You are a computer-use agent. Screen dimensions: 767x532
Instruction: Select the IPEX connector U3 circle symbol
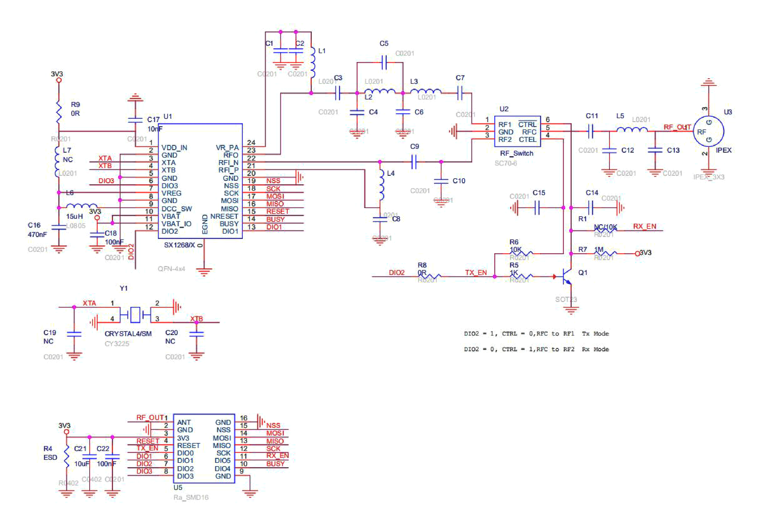(708, 131)
